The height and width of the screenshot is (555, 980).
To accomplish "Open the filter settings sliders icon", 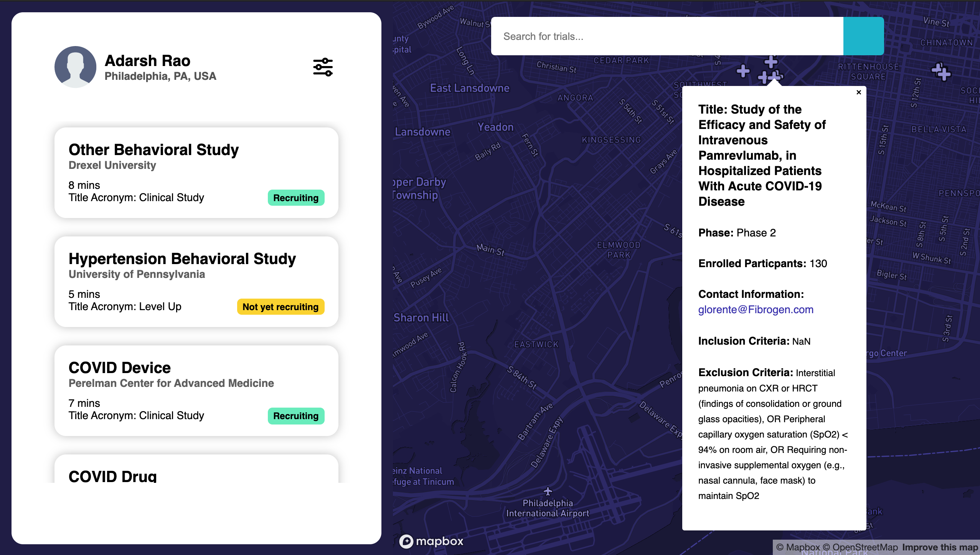I will pyautogui.click(x=323, y=67).
